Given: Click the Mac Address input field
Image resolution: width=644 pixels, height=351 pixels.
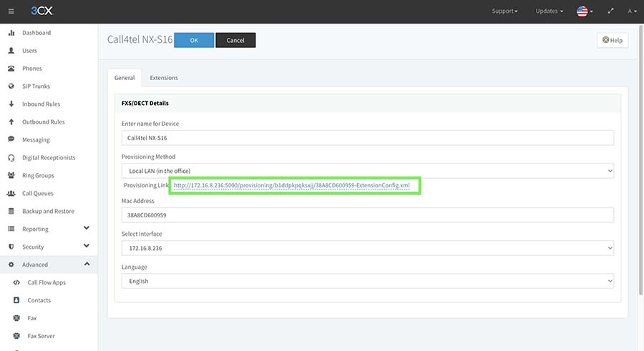Looking at the screenshot, I should (x=367, y=214).
